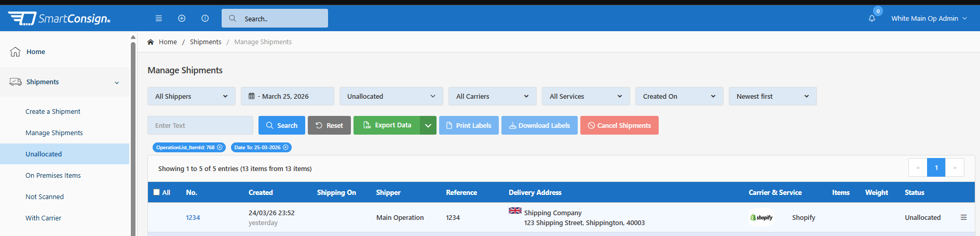Click the Print Labels button
This screenshot has width=980, height=236.
[469, 125]
